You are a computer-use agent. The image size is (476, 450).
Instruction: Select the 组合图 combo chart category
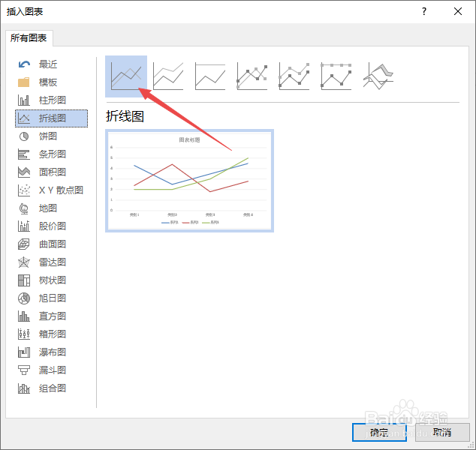coord(51,388)
